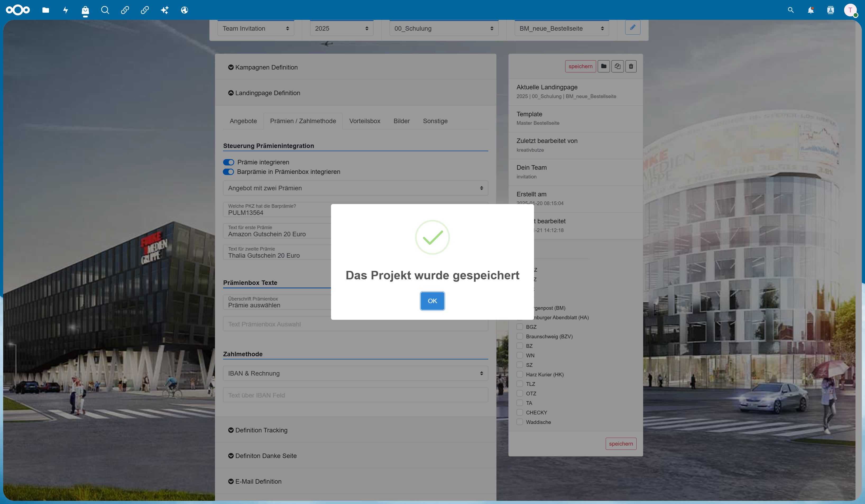Screen dimensions: 865x504
Task: Check the BGZ checkbox
Action: 520,327
